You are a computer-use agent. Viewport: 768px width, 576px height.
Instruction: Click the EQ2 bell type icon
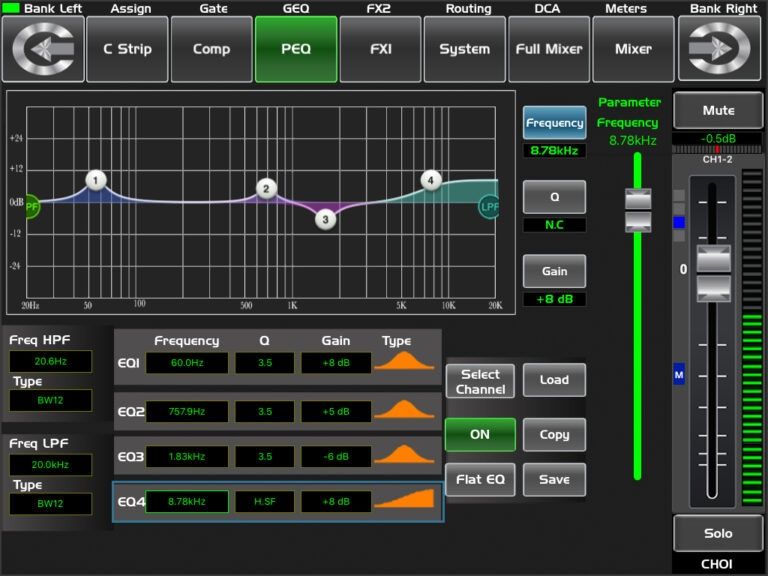(404, 410)
